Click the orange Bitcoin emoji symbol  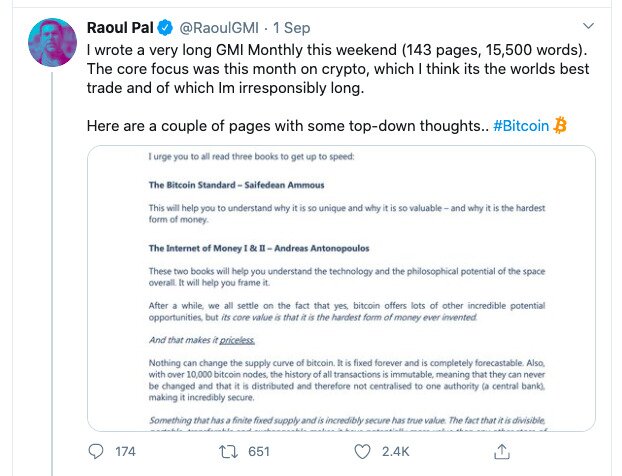pos(560,125)
